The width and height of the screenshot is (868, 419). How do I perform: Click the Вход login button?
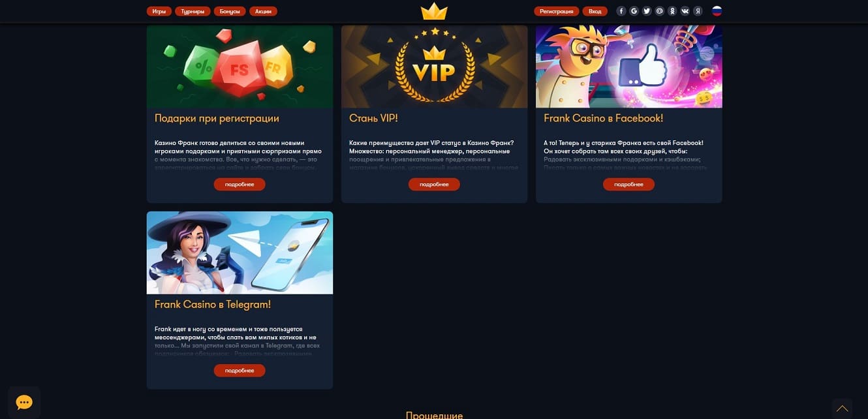pyautogui.click(x=595, y=11)
